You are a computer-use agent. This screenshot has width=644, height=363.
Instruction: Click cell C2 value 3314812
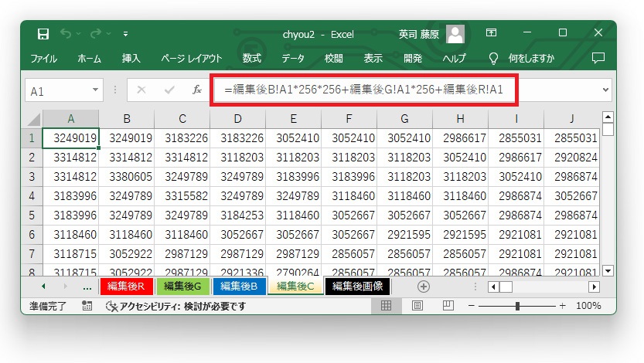182,158
